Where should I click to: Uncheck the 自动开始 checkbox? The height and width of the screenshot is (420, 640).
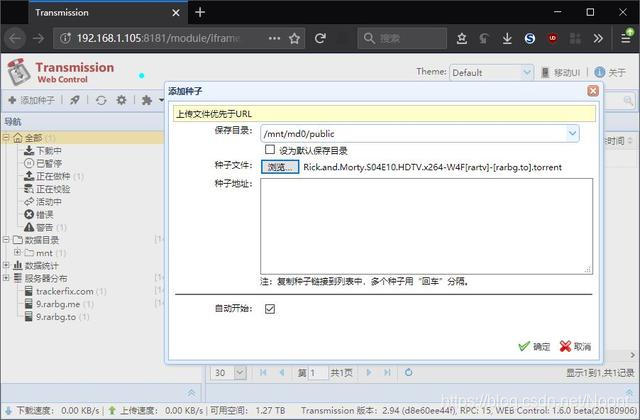[270, 309]
